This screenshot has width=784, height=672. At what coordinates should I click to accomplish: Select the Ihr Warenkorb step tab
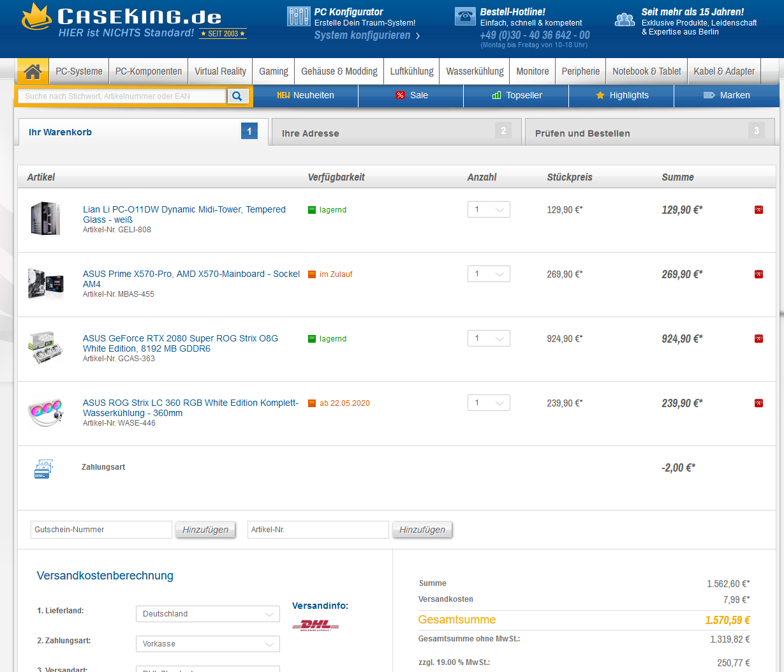pyautogui.click(x=144, y=132)
